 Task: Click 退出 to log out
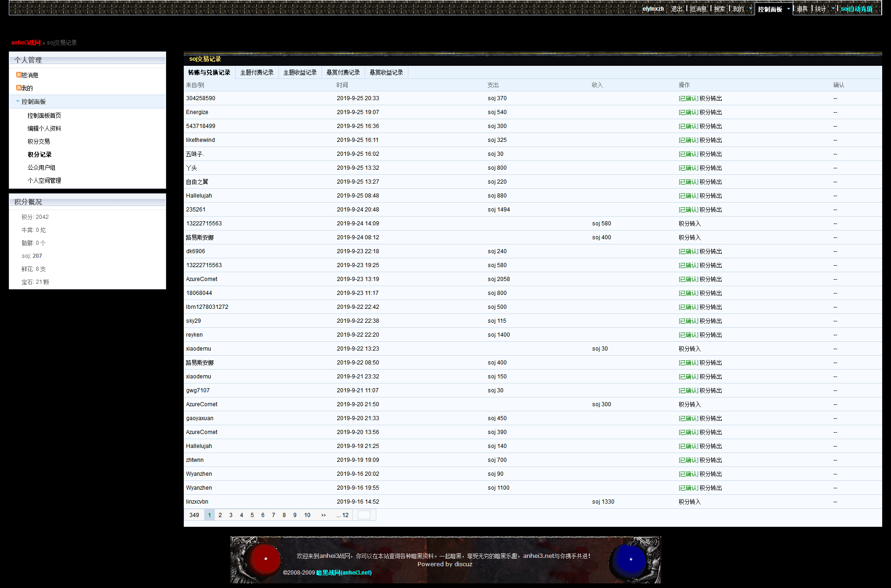(x=677, y=9)
